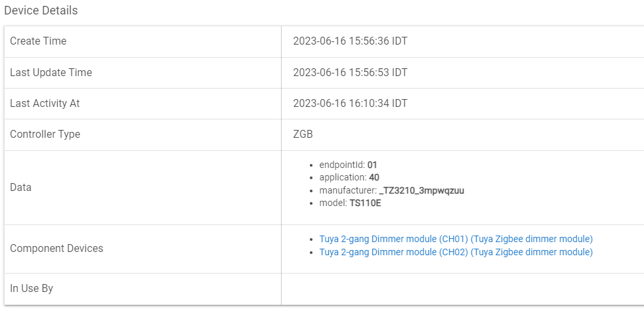The height and width of the screenshot is (311, 644).
Task: Click the endpointId: 01 entry
Action: (347, 164)
